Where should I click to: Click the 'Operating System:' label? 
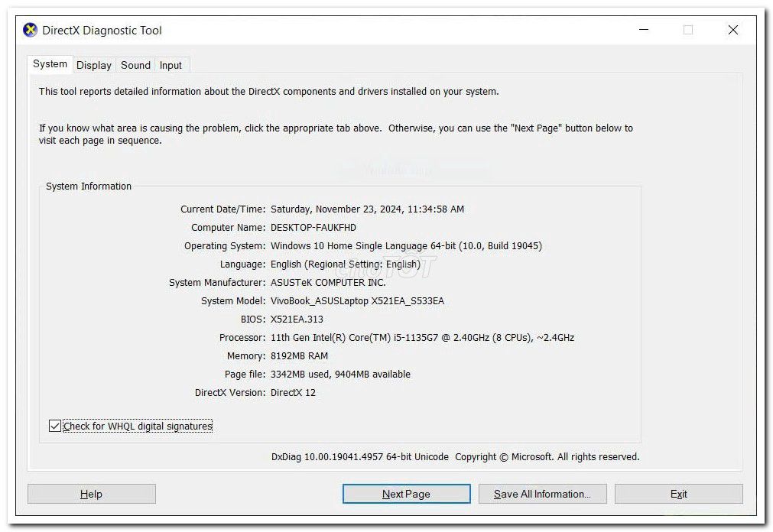click(225, 245)
